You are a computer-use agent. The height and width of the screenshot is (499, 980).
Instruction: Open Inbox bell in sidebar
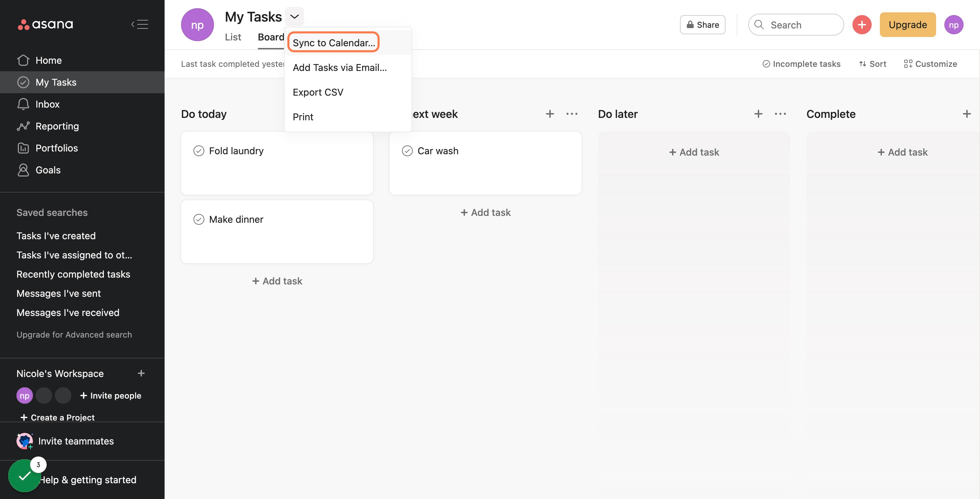[x=82, y=104]
